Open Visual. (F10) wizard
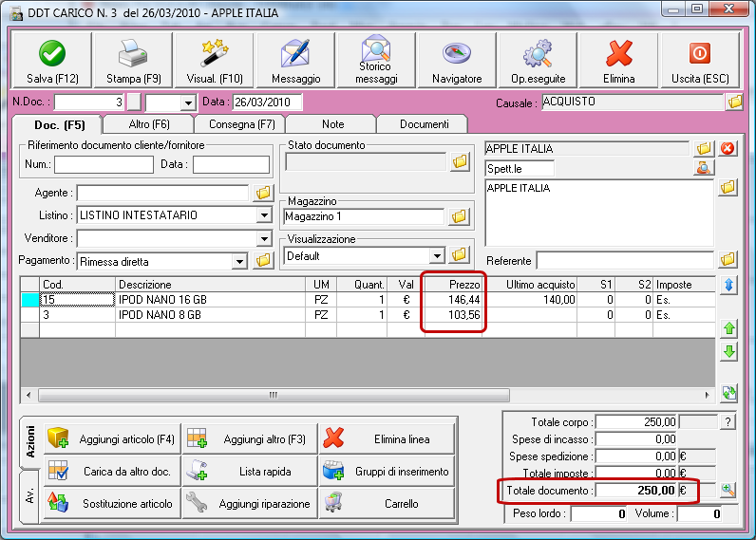 click(215, 60)
